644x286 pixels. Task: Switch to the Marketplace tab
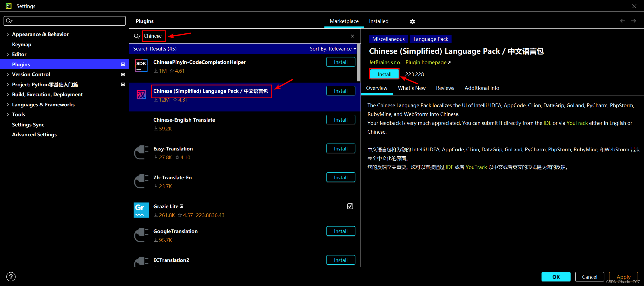[344, 21]
